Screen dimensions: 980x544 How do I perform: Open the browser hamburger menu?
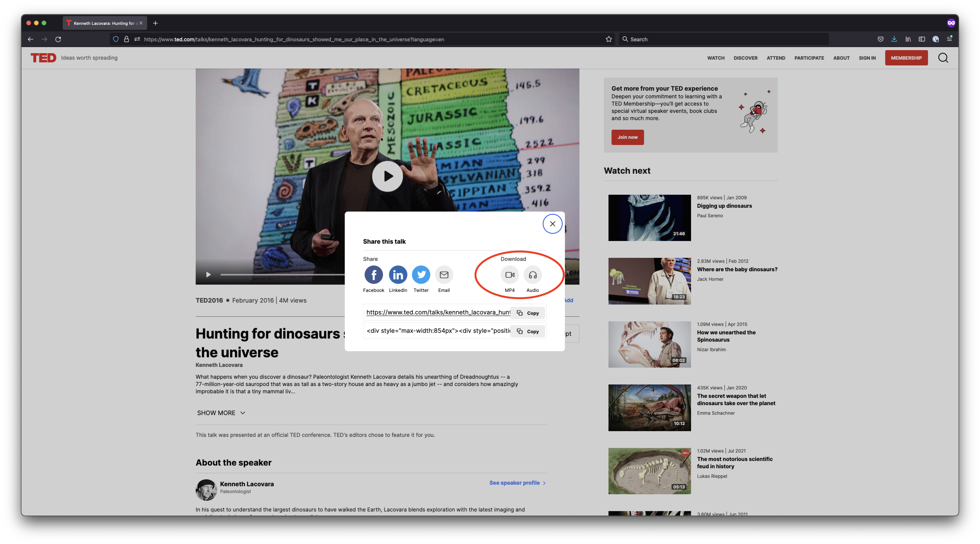point(949,39)
